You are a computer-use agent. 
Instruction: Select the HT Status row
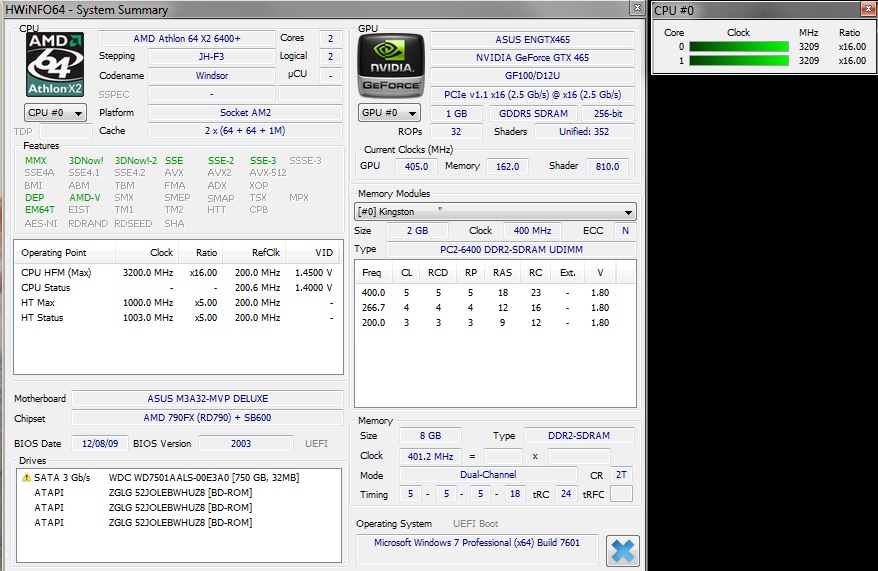click(178, 317)
